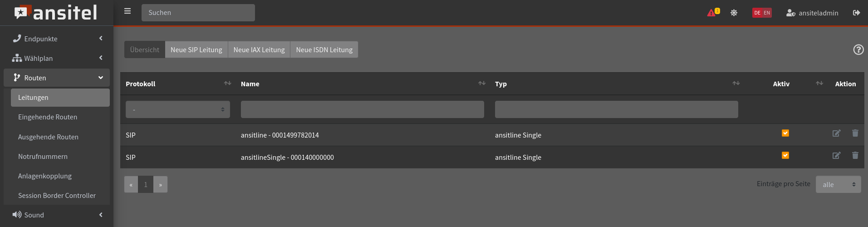The height and width of the screenshot is (227, 868).
Task: Uncheck Aktiv for ansitlineSingle - 000140000000
Action: click(x=785, y=155)
